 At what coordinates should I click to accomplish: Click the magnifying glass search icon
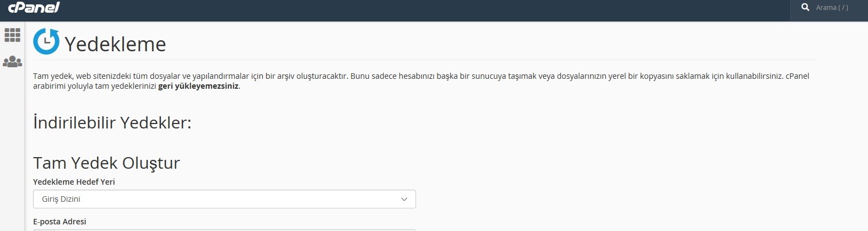tap(805, 7)
